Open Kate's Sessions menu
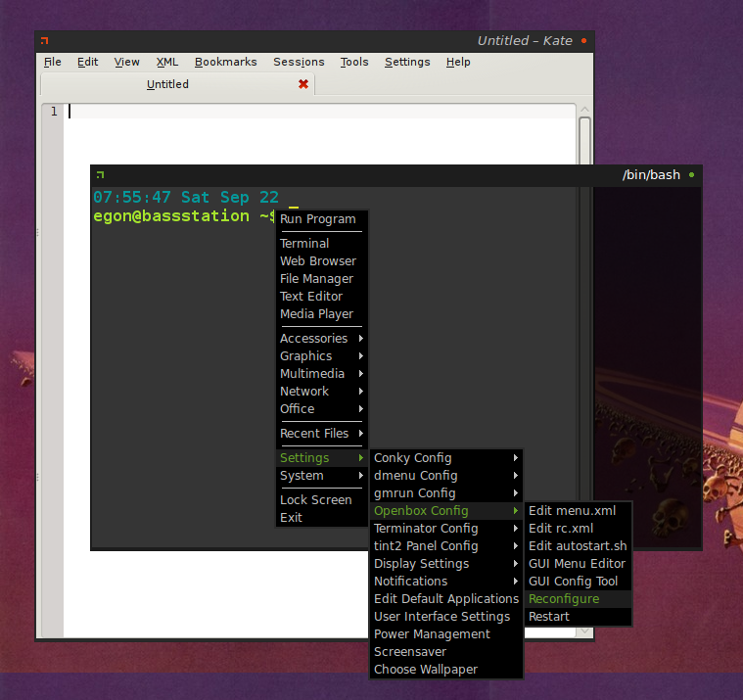The image size is (743, 700). (299, 62)
